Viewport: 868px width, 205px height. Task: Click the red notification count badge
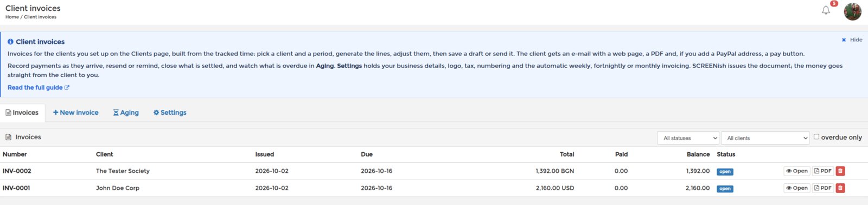click(834, 4)
